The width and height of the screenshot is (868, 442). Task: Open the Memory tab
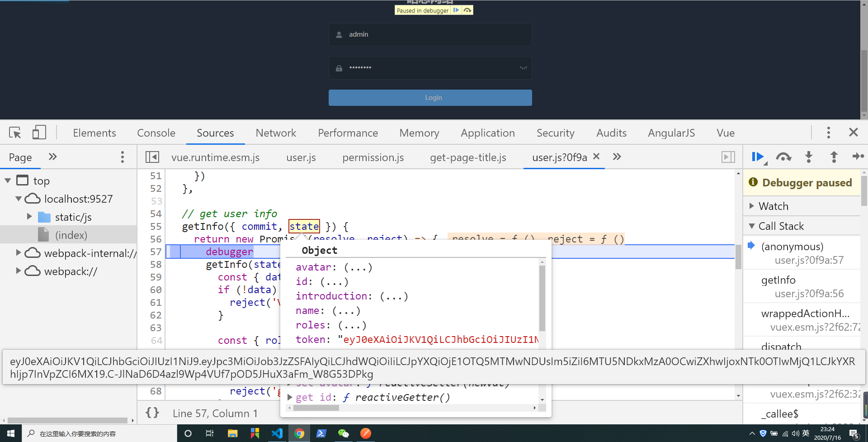(419, 133)
